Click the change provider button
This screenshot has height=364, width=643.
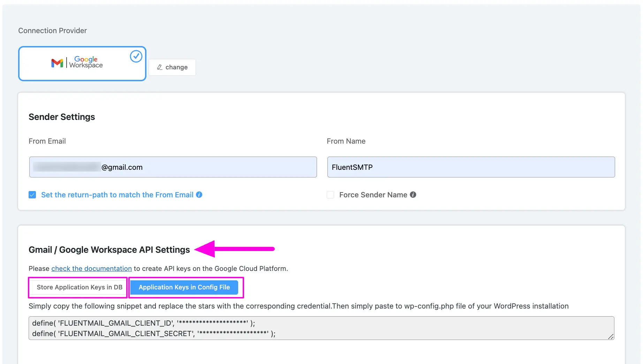[172, 67]
